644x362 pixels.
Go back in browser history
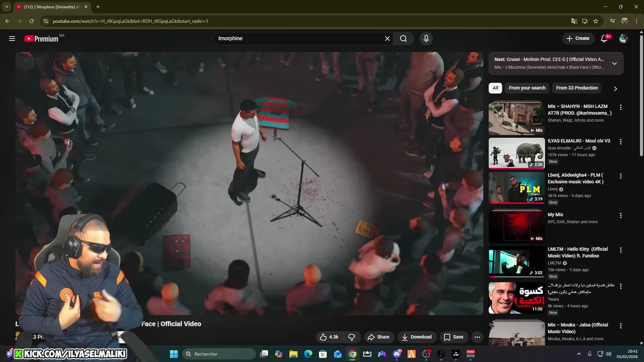7,21
